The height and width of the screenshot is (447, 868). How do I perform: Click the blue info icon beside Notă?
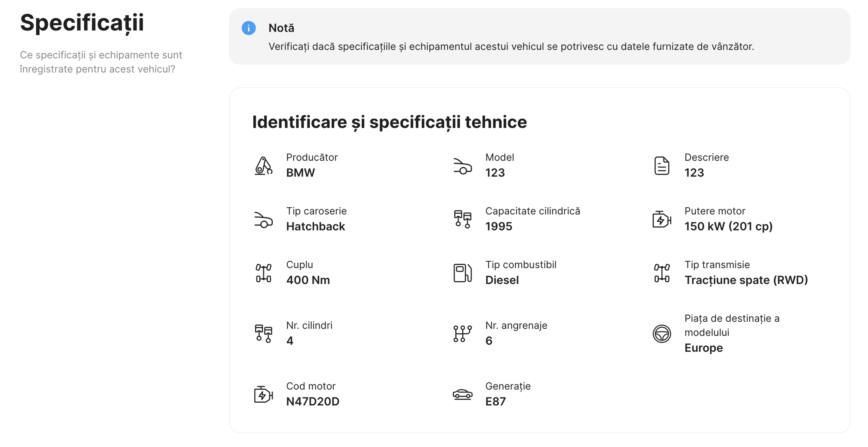click(249, 28)
